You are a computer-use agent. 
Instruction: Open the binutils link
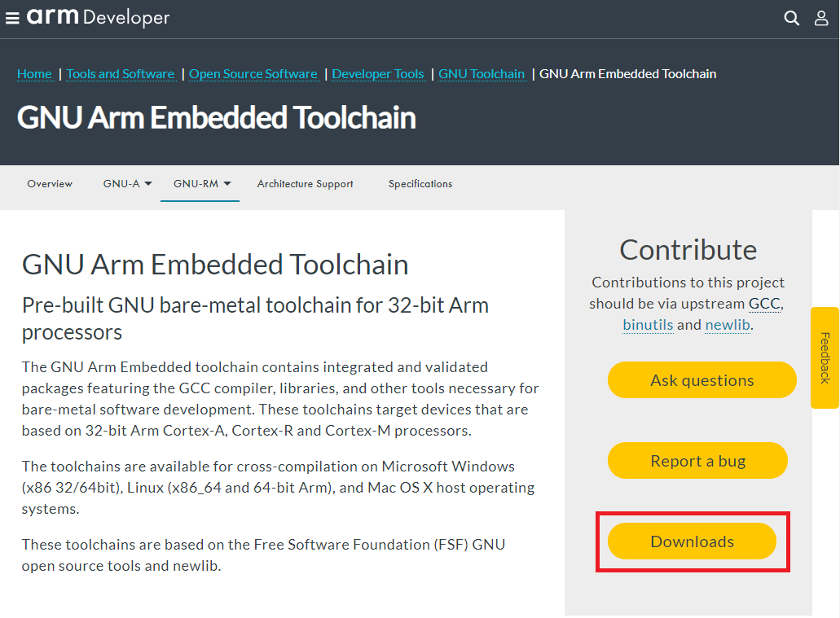coord(648,325)
